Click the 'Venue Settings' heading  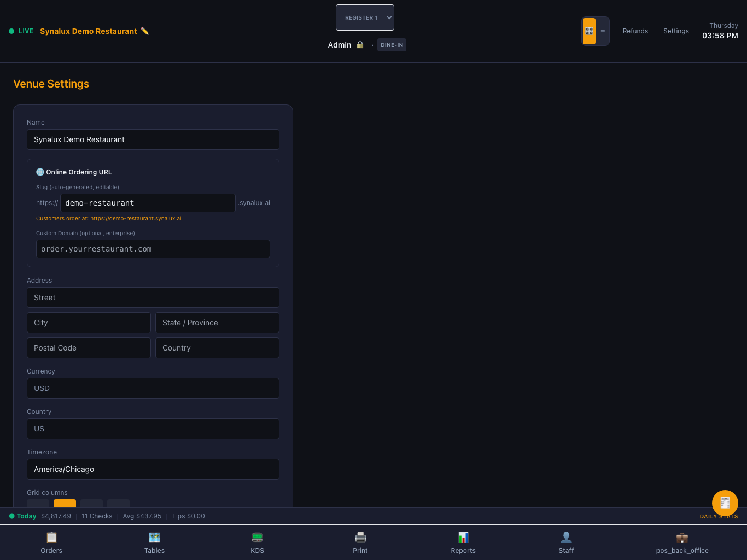click(51, 84)
